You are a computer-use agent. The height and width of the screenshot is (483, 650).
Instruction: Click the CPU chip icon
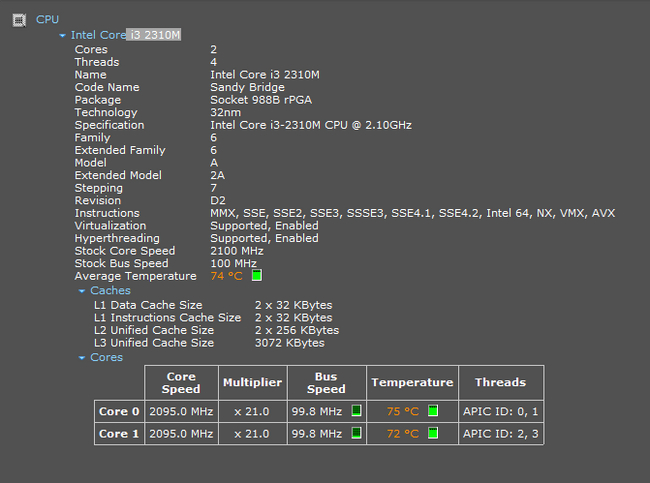(x=19, y=19)
